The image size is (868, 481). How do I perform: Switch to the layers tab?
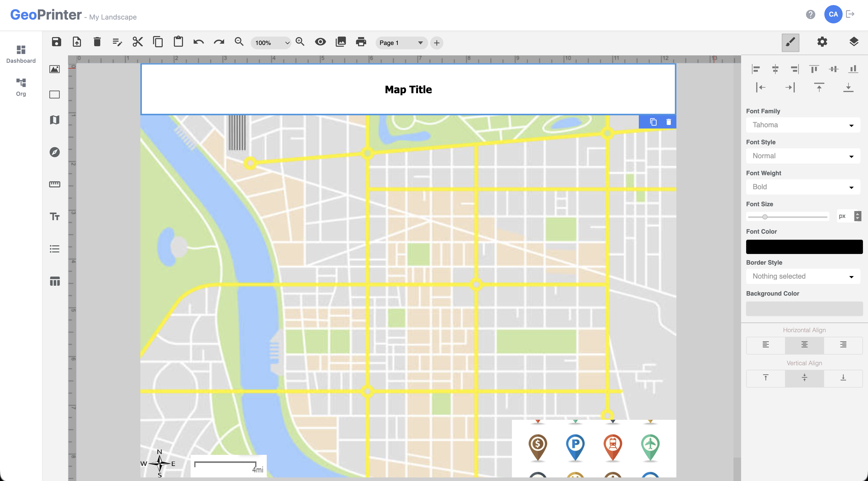click(x=854, y=42)
